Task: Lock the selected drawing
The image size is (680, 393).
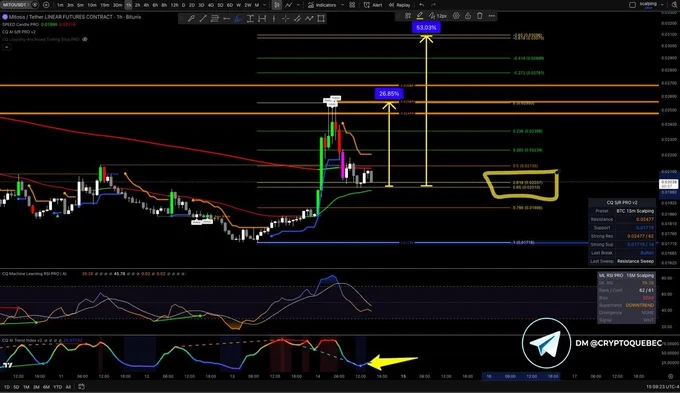Action: [468, 16]
